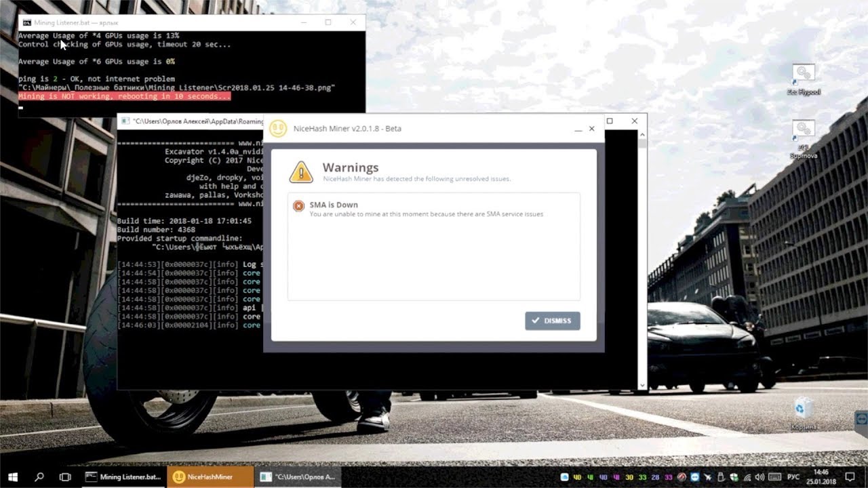This screenshot has height=488, width=868.
Task: Switch to NiceHashMiner taskbar button
Action: [210, 477]
